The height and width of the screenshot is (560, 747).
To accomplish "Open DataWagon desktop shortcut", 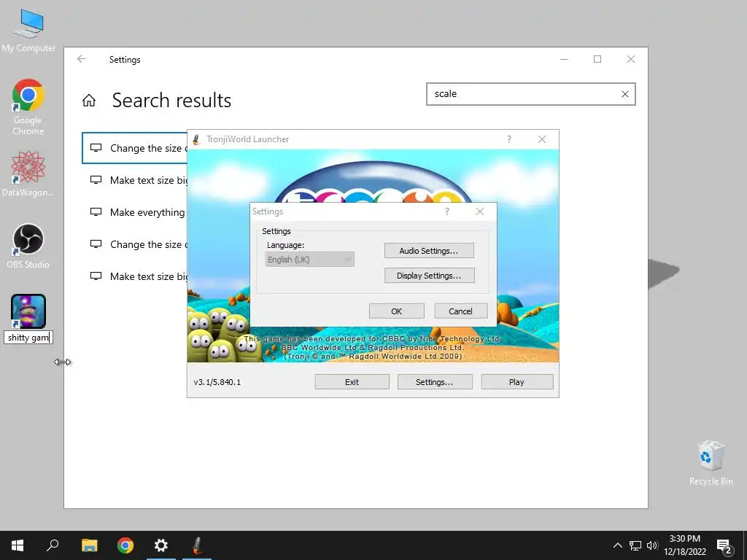I will point(28,174).
